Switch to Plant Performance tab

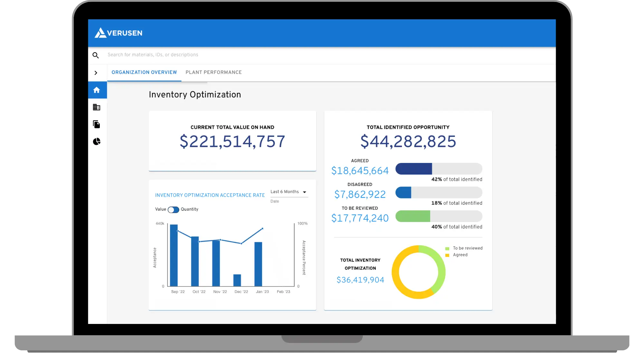click(x=213, y=72)
